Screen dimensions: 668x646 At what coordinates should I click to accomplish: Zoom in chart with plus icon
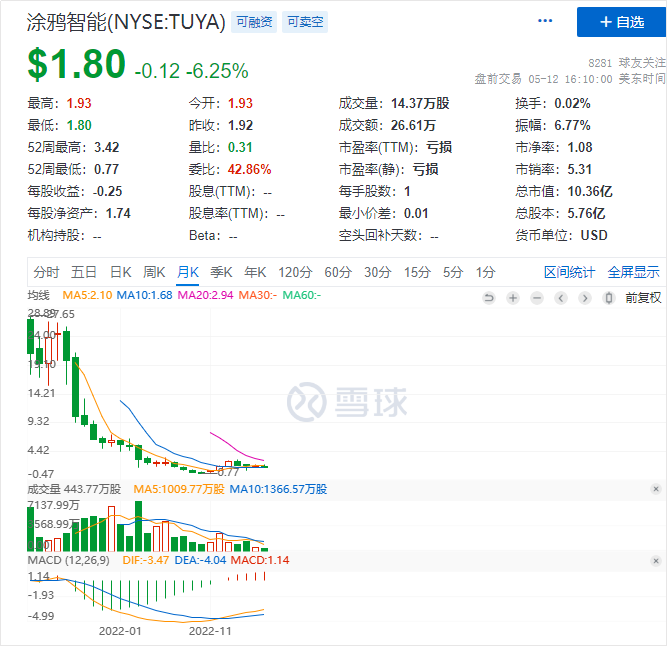[513, 298]
